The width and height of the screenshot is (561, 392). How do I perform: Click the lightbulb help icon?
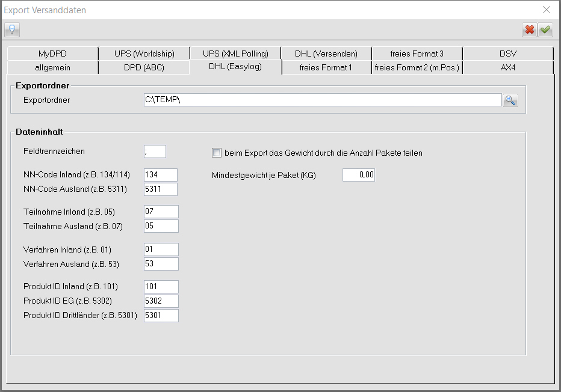click(x=12, y=29)
